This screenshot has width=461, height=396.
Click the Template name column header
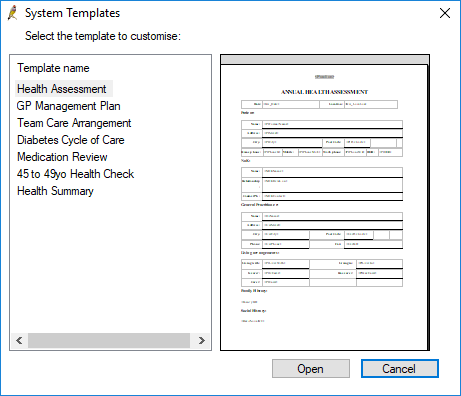53,68
